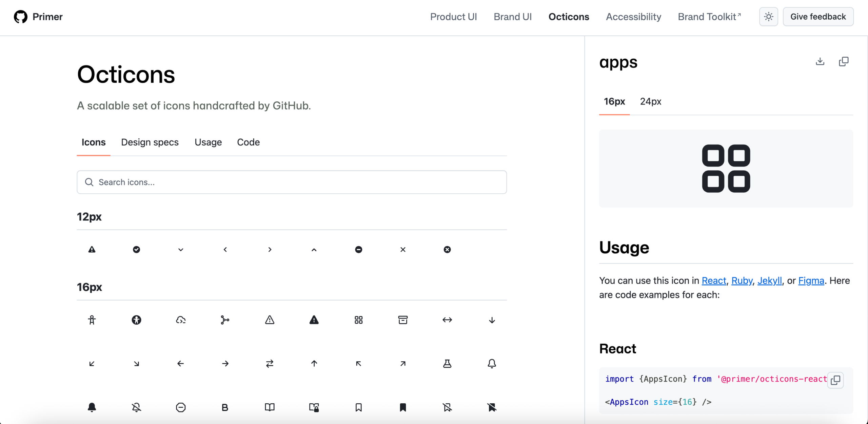Image resolution: width=868 pixels, height=424 pixels.
Task: Download the apps icon SVG
Action: coord(820,61)
